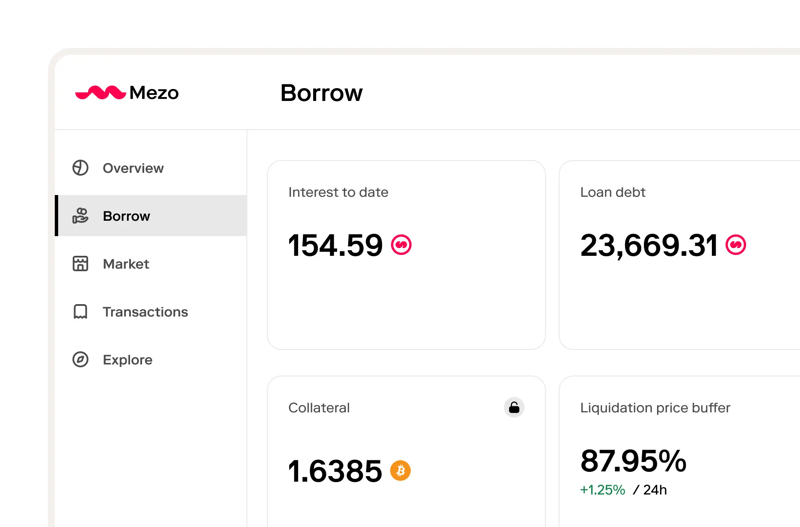Click the Bitcoin icon beside 1.6385
The width and height of the screenshot is (800, 527).
click(400, 470)
